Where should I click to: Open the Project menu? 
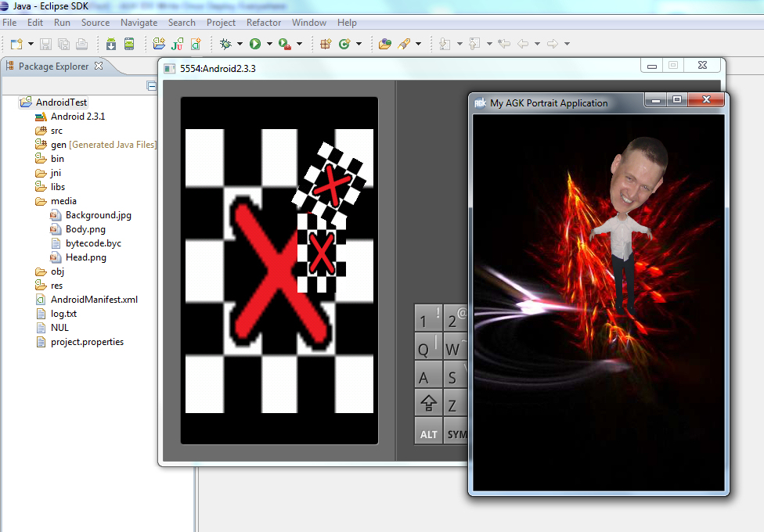click(x=221, y=23)
